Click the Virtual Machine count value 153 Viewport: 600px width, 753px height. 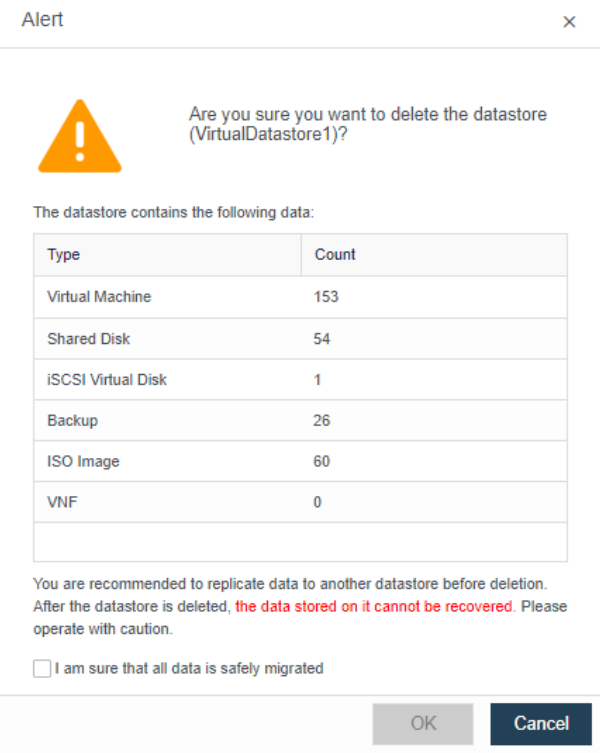point(326,297)
